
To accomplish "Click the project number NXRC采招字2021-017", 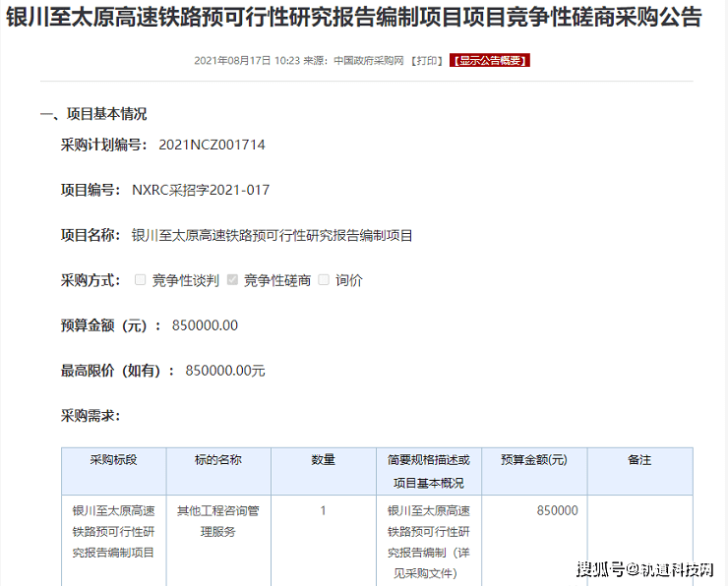I will click(201, 190).
